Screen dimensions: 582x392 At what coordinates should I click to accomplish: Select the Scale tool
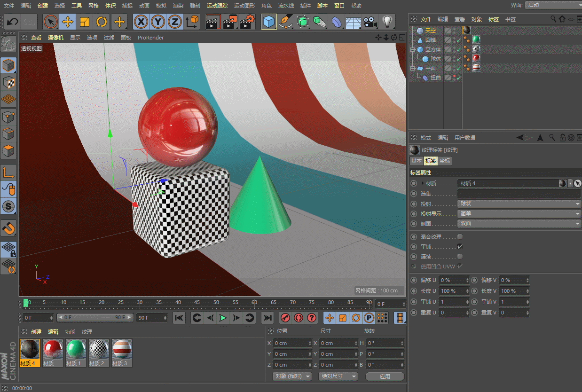point(85,22)
